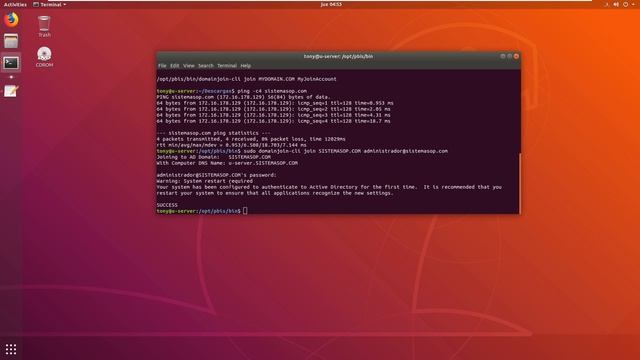
Task: Click the icmp_seq=1 ping reply line
Action: click(x=275, y=103)
